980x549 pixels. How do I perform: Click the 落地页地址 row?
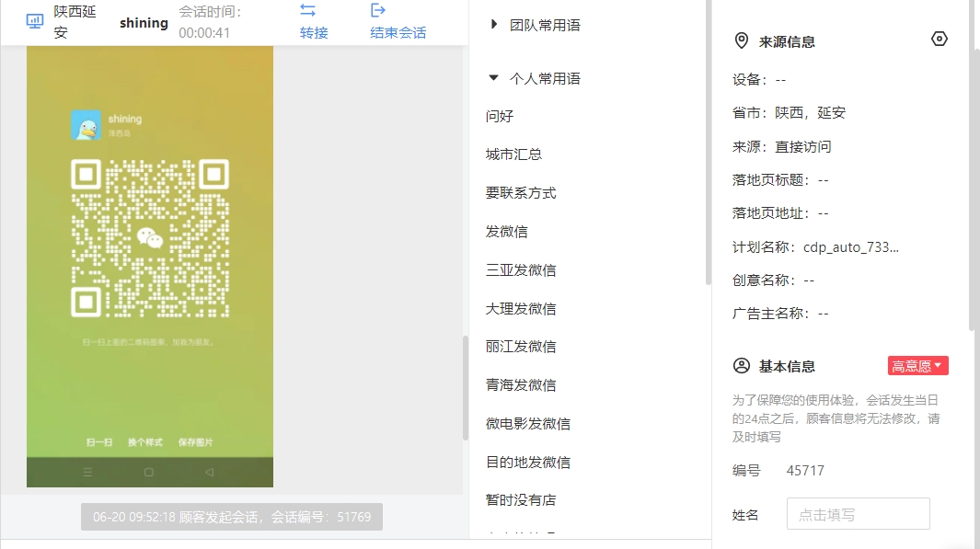[x=780, y=213]
